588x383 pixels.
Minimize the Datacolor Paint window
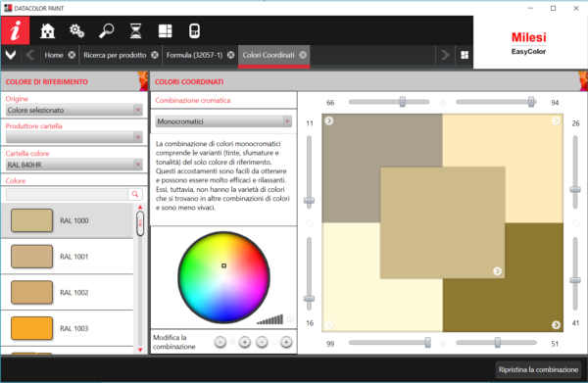pyautogui.click(x=530, y=8)
